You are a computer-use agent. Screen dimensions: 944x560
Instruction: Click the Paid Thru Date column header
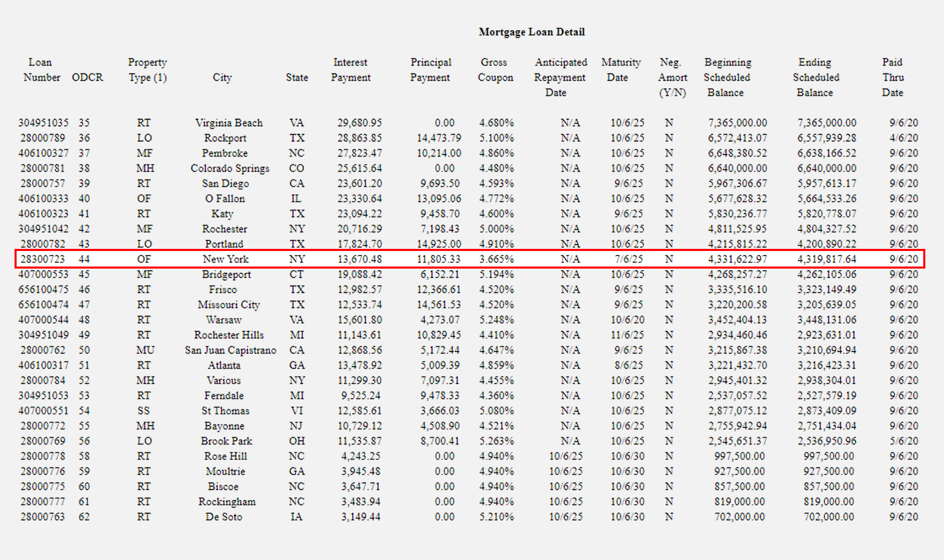point(892,77)
